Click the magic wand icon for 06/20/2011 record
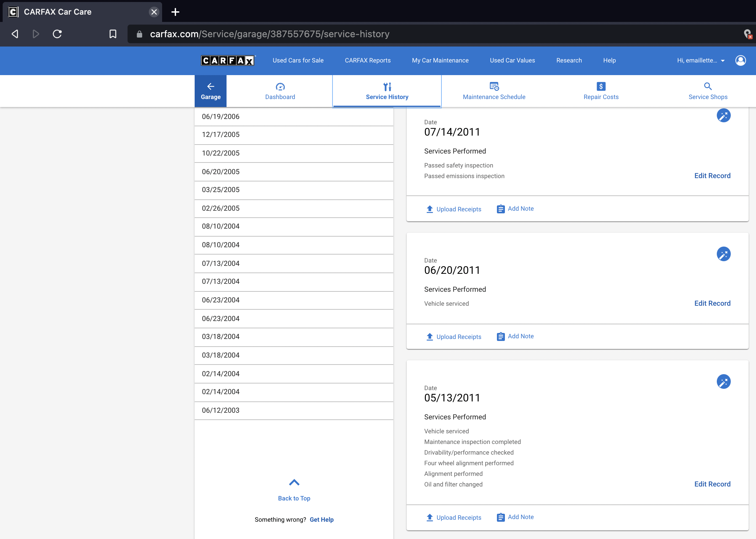 (x=723, y=254)
